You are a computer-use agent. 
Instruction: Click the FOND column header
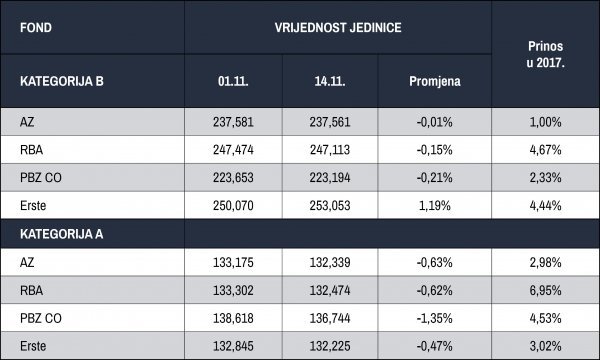click(x=36, y=28)
